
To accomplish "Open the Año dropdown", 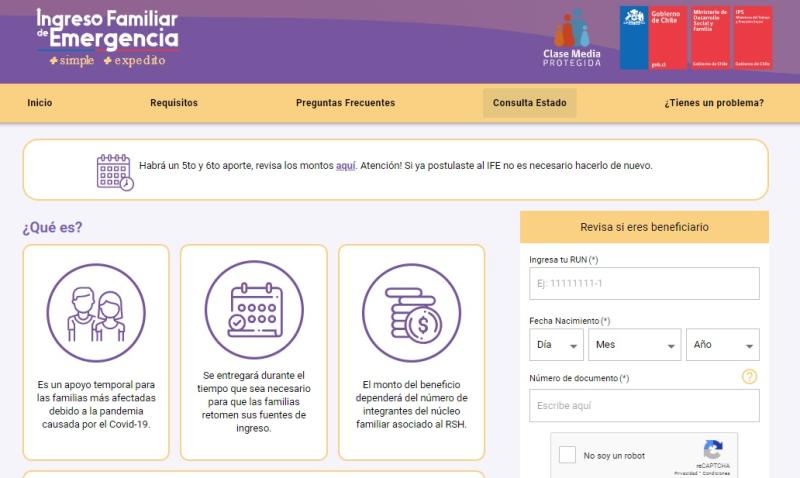I will tap(724, 344).
